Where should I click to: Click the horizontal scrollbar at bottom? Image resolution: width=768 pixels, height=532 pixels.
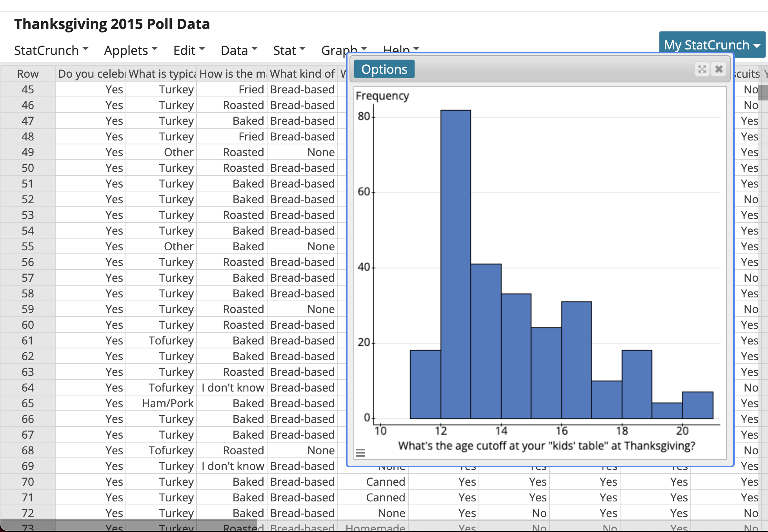[129, 525]
